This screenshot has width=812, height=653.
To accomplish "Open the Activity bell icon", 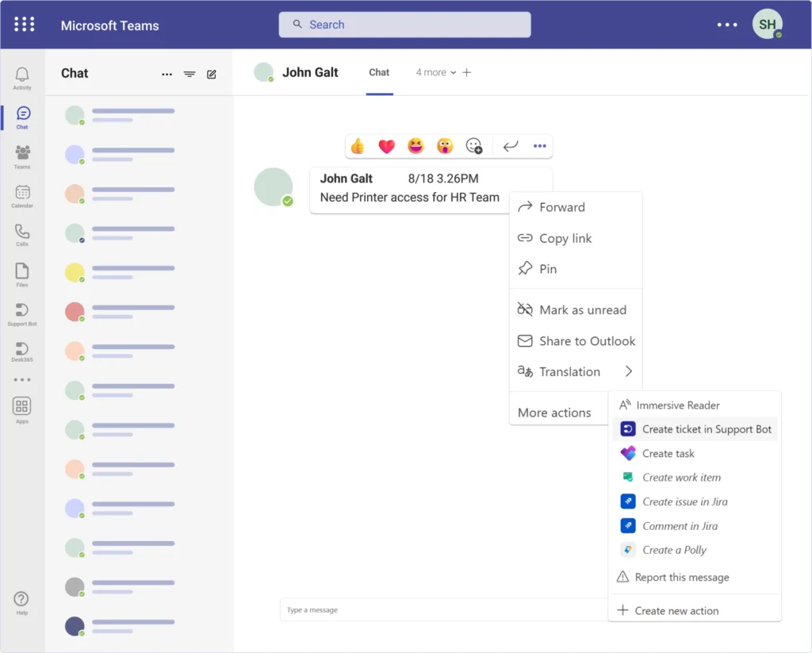I will pyautogui.click(x=22, y=76).
